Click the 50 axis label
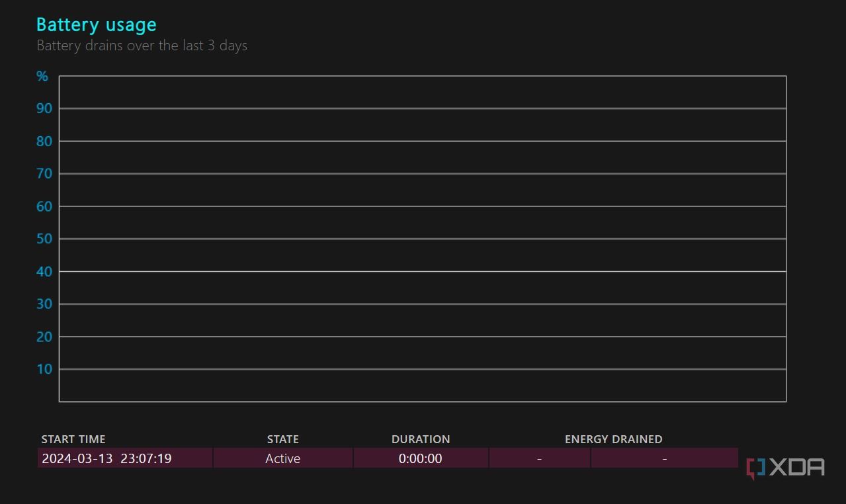 pos(44,239)
